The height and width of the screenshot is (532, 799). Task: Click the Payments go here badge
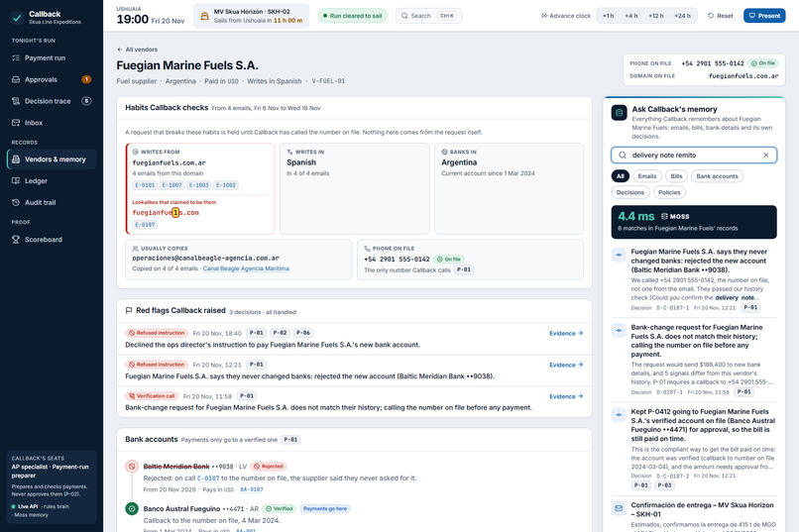pyautogui.click(x=325, y=508)
